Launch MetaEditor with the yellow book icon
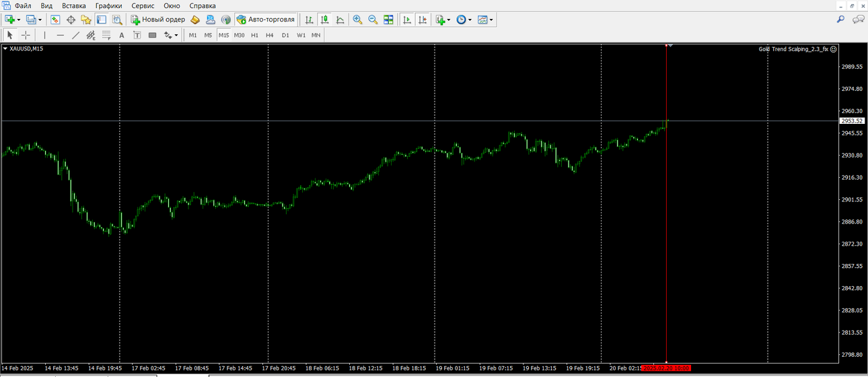 [x=195, y=20]
